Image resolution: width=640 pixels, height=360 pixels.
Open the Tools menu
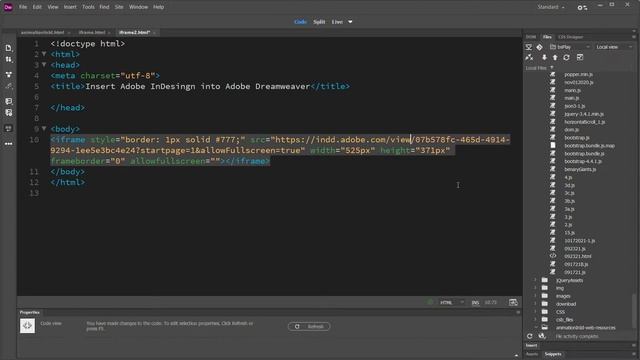pos(88,7)
